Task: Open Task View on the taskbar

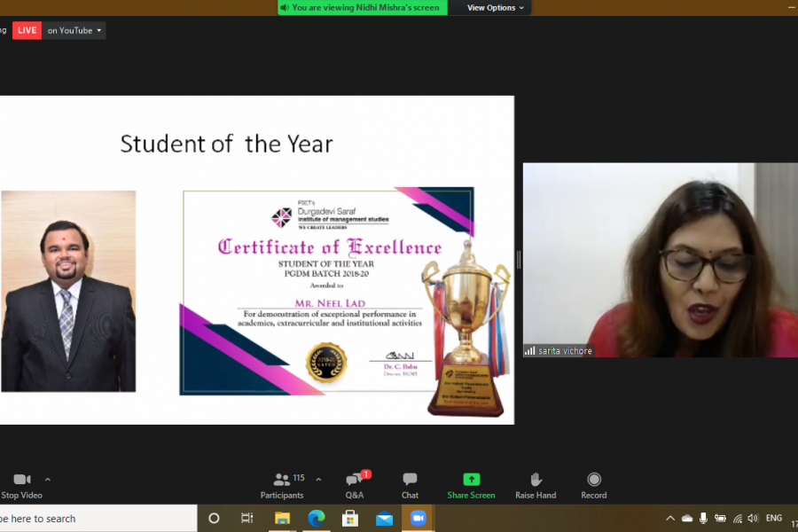Action: click(x=246, y=518)
